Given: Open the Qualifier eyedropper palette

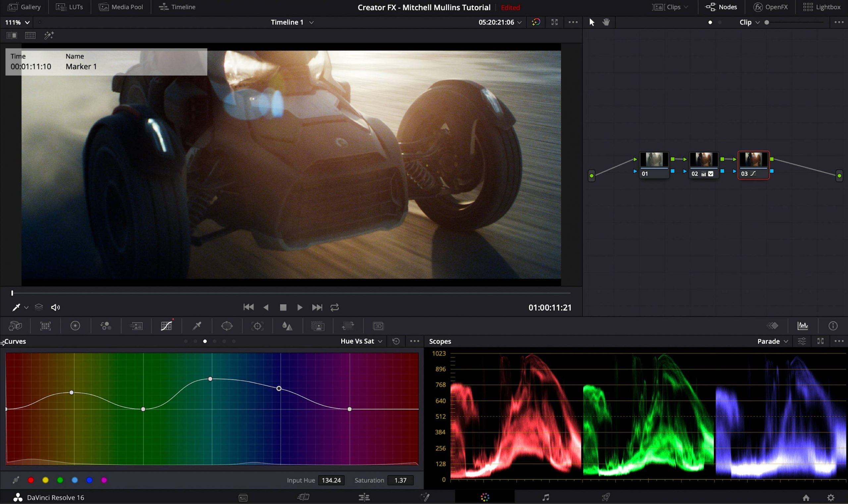Looking at the screenshot, I should point(197,326).
